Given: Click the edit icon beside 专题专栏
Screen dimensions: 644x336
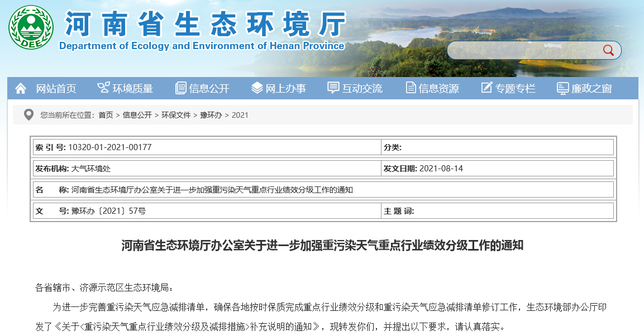Looking at the screenshot, I should [x=486, y=88].
